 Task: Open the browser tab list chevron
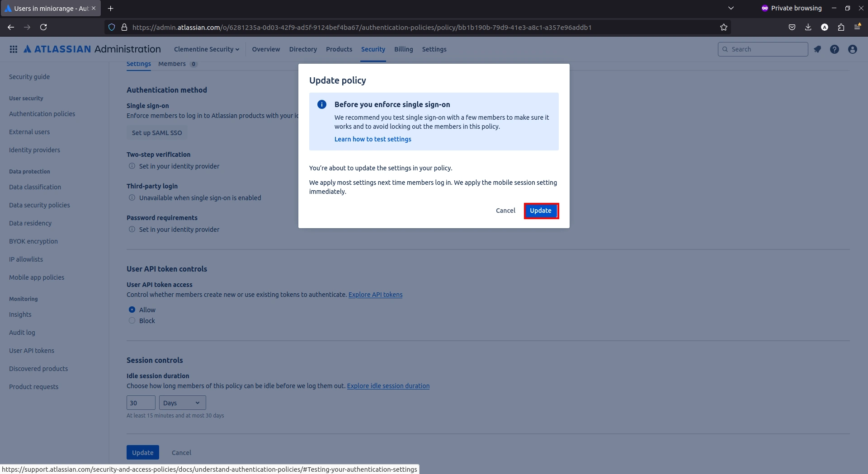pyautogui.click(x=731, y=8)
